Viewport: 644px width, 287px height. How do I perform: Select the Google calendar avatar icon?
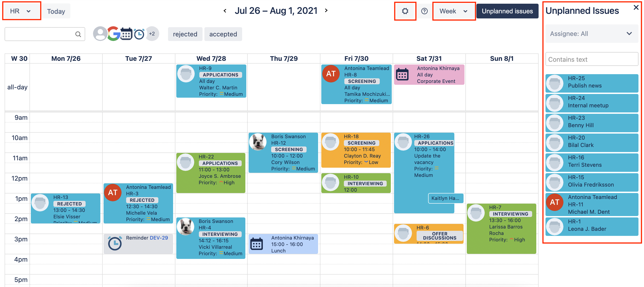click(113, 34)
